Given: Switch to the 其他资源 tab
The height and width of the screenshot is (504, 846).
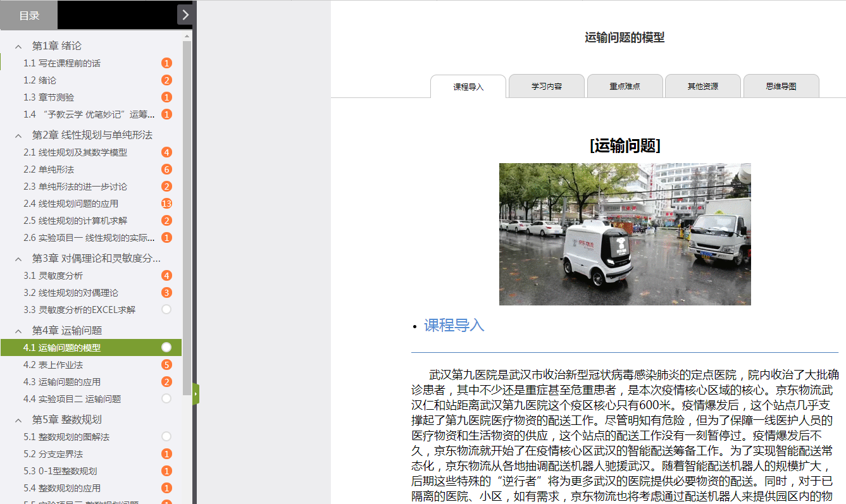Looking at the screenshot, I should pyautogui.click(x=703, y=86).
